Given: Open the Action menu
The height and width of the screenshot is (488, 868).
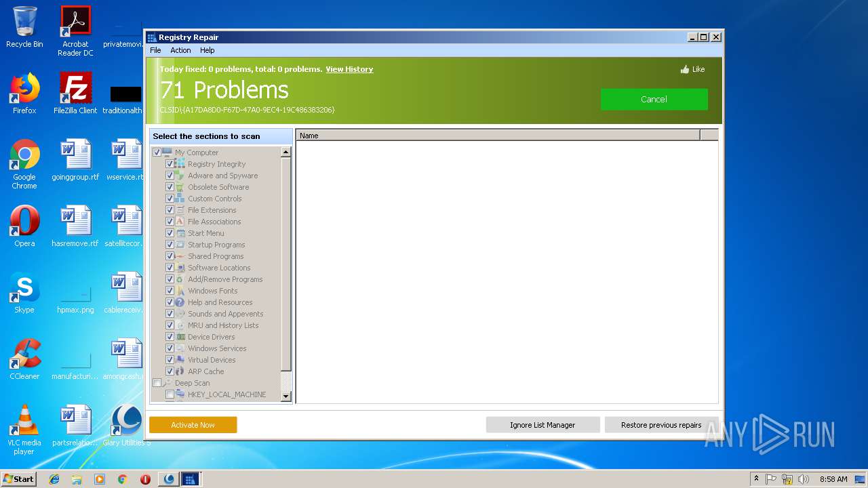Looking at the screenshot, I should click(180, 50).
